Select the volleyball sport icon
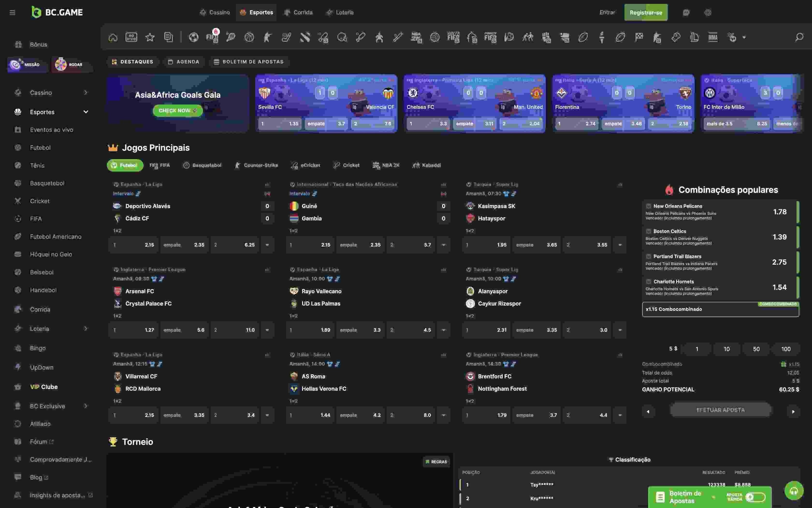 (x=435, y=37)
